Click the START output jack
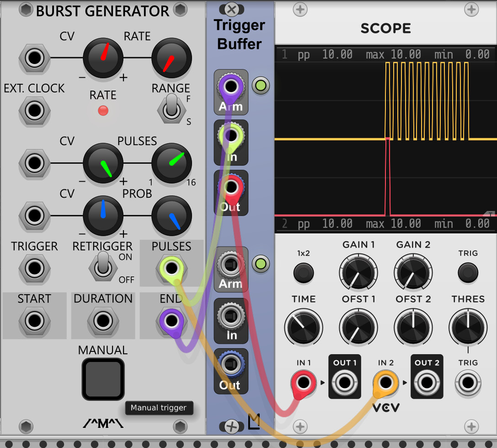The width and height of the screenshot is (497, 448). pyautogui.click(x=35, y=321)
